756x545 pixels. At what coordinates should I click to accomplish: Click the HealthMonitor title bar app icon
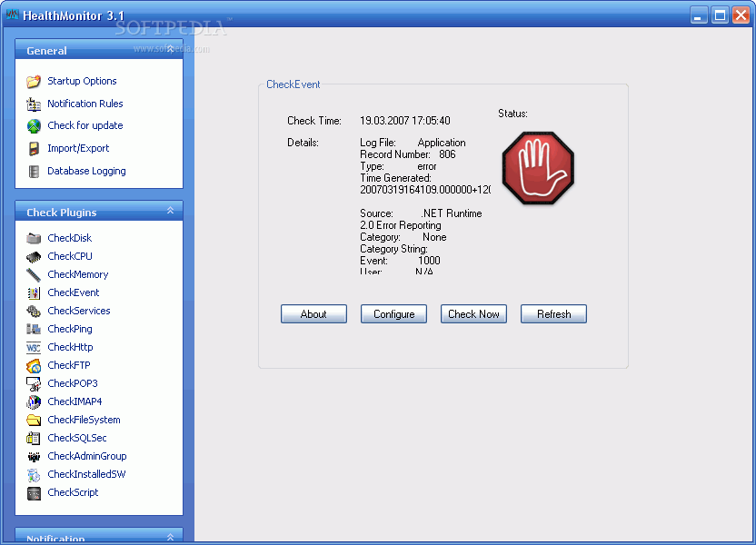click(12, 15)
